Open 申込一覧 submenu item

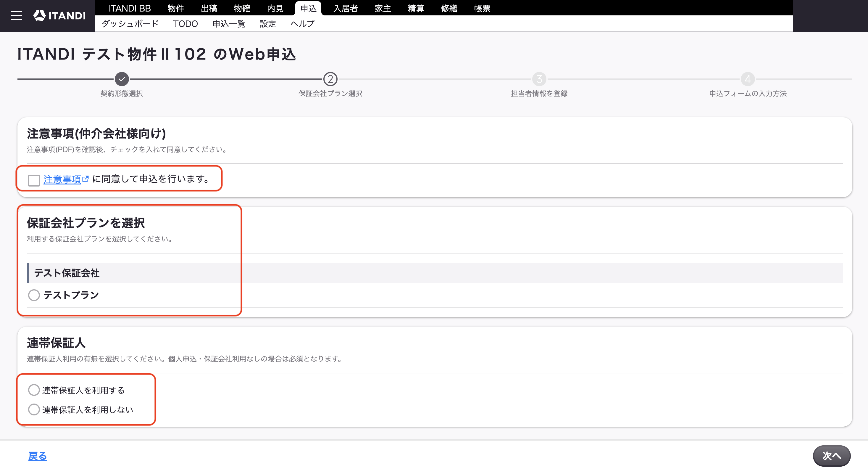(x=229, y=24)
